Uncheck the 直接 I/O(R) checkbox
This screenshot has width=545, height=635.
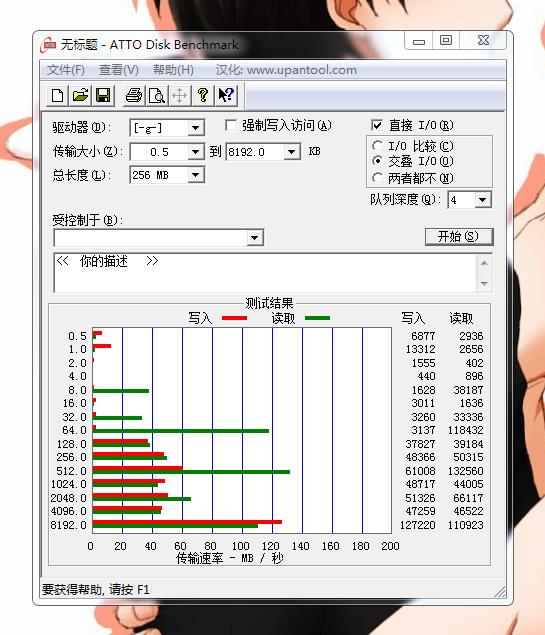click(x=377, y=125)
